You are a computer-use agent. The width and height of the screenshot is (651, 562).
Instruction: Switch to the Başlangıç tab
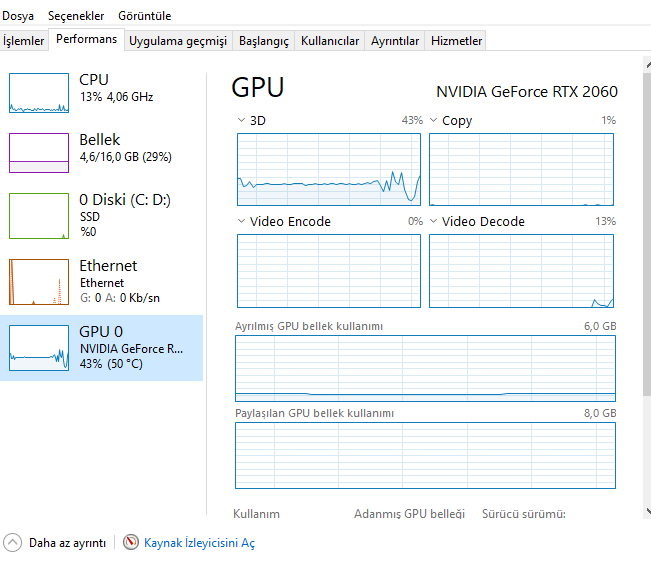tap(264, 41)
